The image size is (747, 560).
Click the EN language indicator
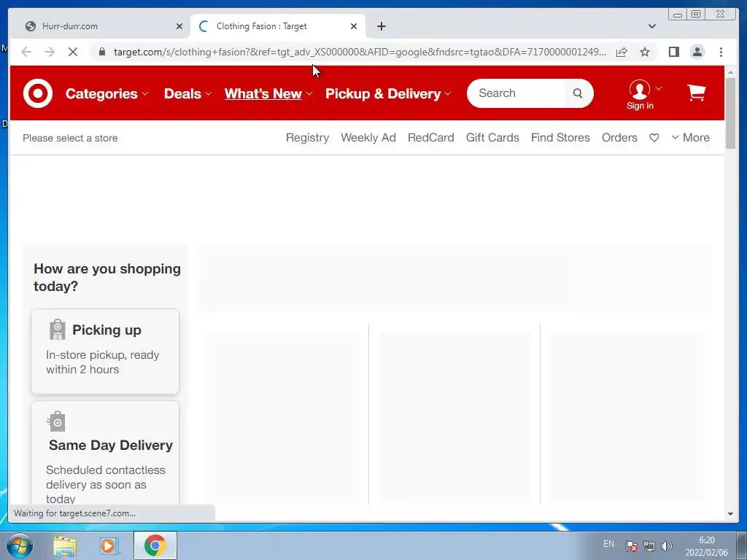point(608,544)
